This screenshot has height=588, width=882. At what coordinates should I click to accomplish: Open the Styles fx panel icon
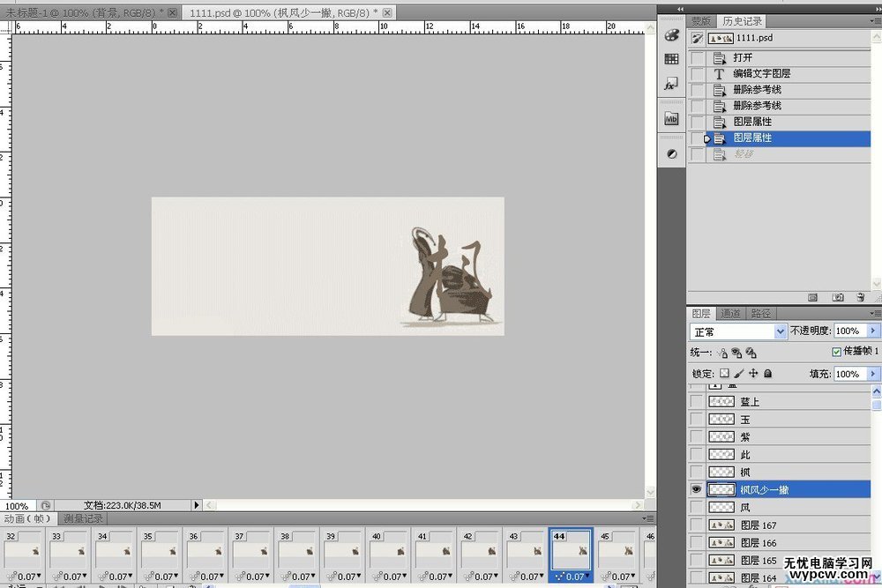[x=671, y=85]
